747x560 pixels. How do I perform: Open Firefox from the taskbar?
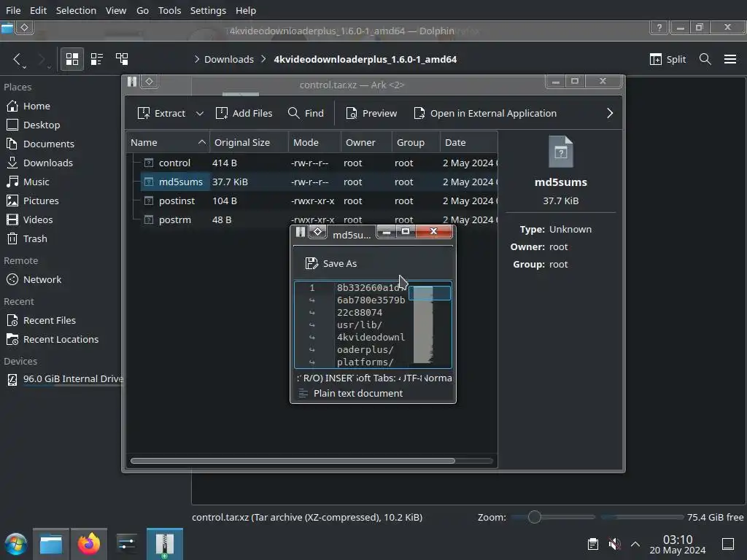coord(88,544)
